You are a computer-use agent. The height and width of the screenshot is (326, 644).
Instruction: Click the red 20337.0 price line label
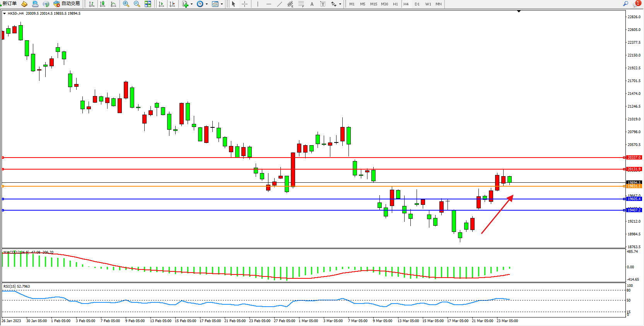click(634, 158)
